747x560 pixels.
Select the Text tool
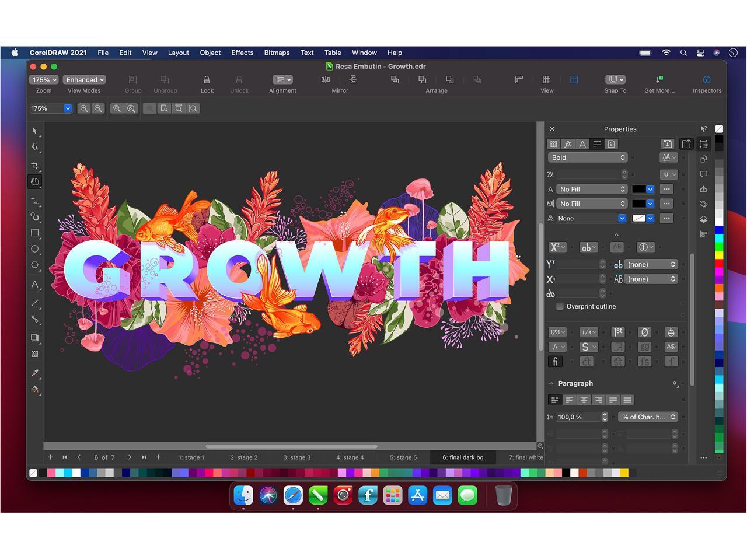pyautogui.click(x=35, y=285)
